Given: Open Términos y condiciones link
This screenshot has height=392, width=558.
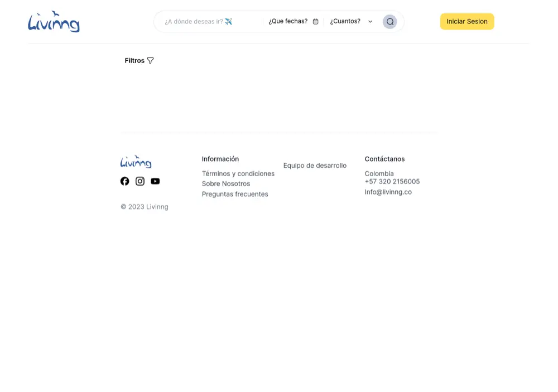Looking at the screenshot, I should click(238, 173).
